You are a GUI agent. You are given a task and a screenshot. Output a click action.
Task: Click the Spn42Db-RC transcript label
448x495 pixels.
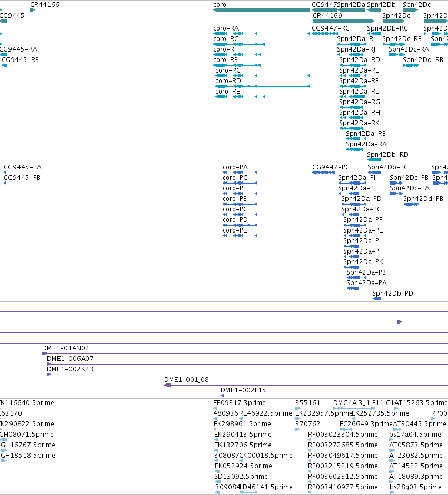click(387, 28)
